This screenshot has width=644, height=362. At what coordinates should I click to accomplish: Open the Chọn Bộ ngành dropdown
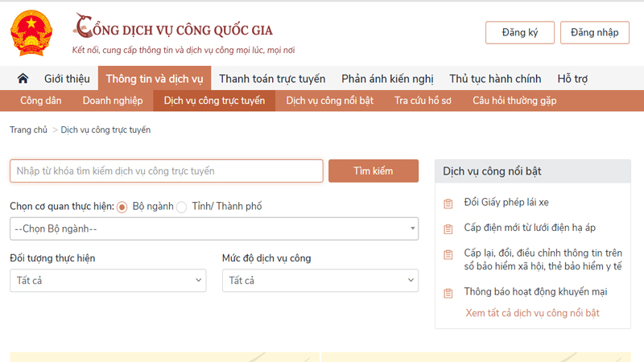(214, 228)
